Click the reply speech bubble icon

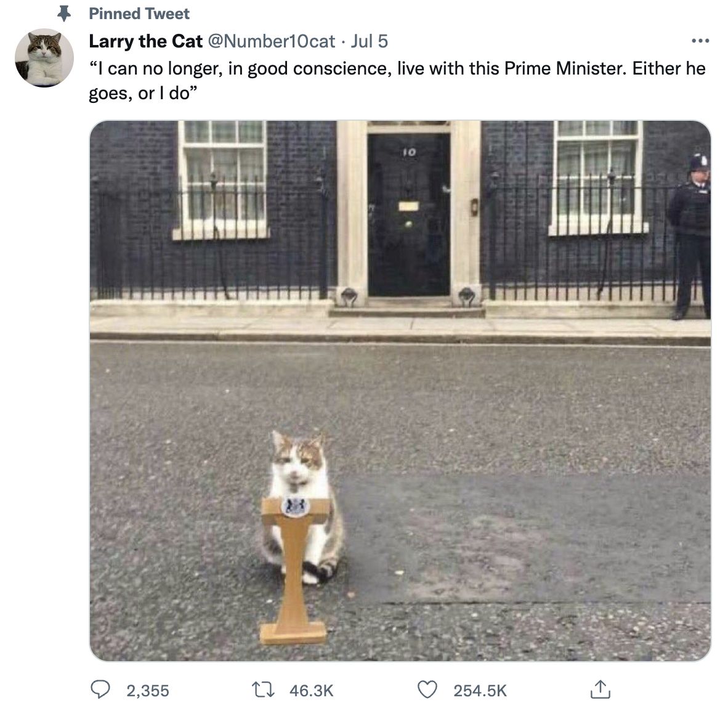[100, 690]
